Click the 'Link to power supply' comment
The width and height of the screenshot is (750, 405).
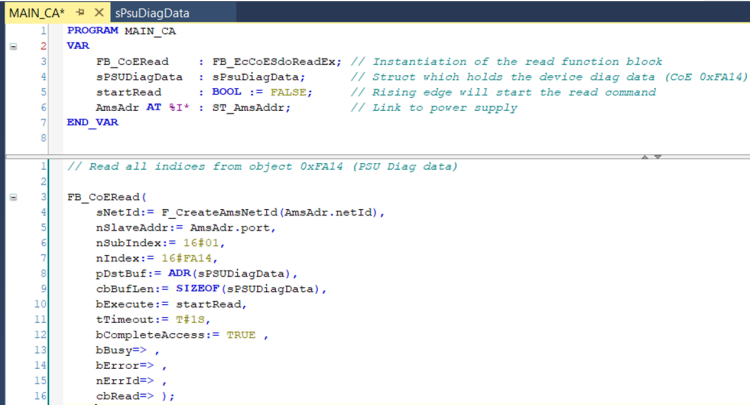click(x=434, y=108)
